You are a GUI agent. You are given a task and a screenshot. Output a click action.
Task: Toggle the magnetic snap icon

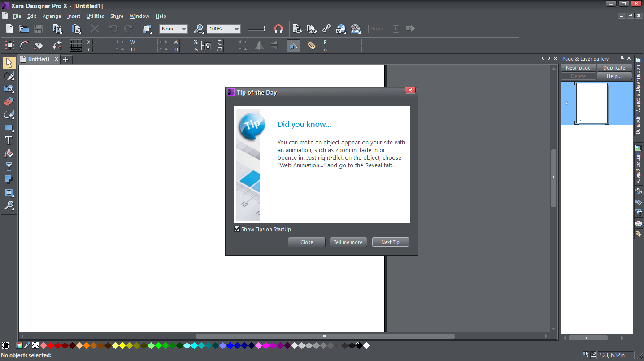click(278, 29)
